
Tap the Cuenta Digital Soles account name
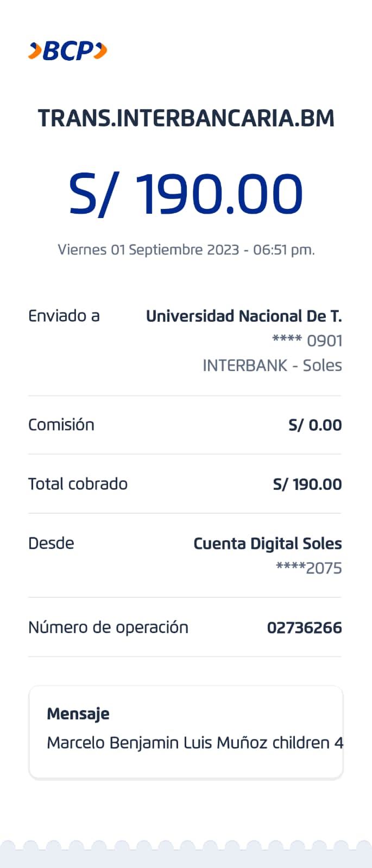pyautogui.click(x=268, y=544)
